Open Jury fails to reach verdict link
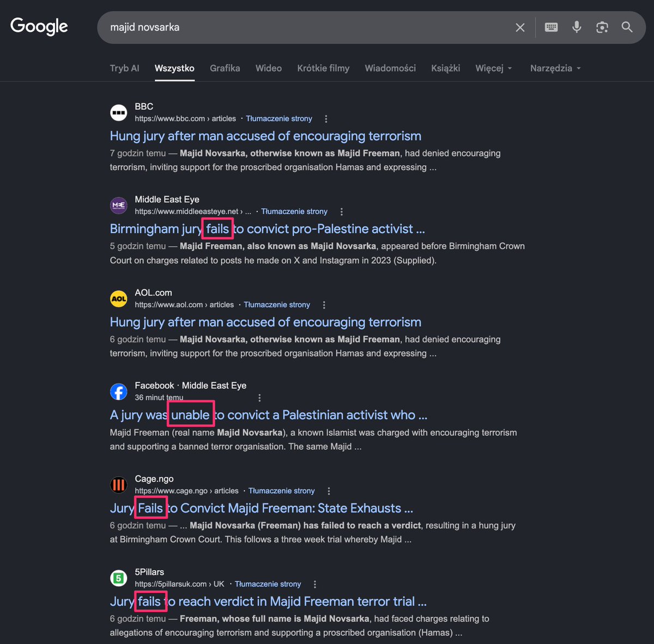The image size is (654, 644). pyautogui.click(x=268, y=601)
